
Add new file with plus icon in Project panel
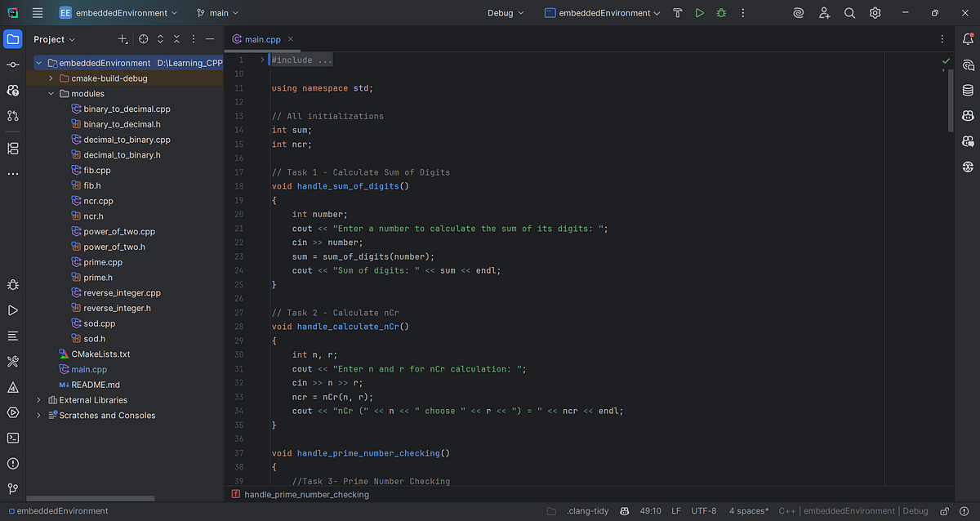[122, 38]
